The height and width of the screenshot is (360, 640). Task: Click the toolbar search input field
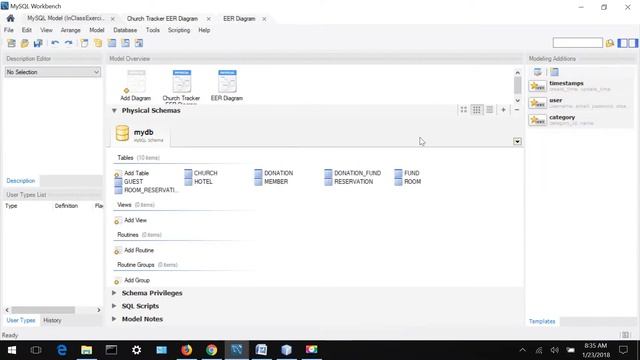578,43
